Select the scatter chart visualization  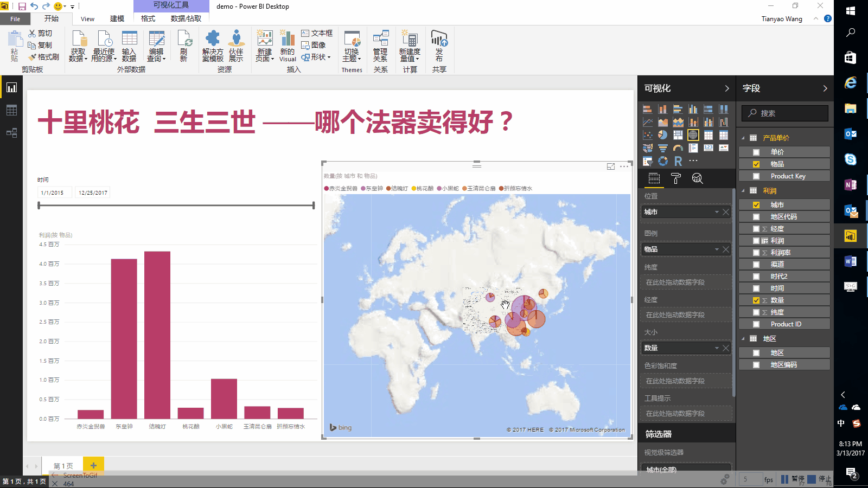[648, 135]
